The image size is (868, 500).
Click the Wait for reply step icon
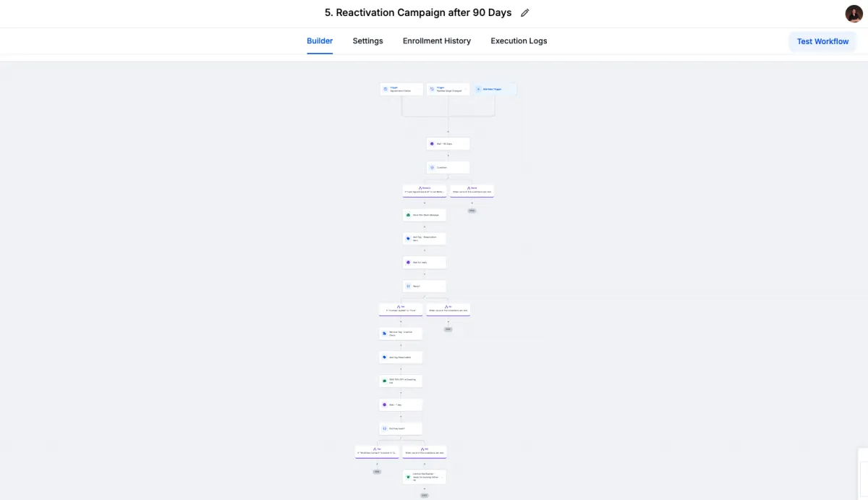point(408,262)
